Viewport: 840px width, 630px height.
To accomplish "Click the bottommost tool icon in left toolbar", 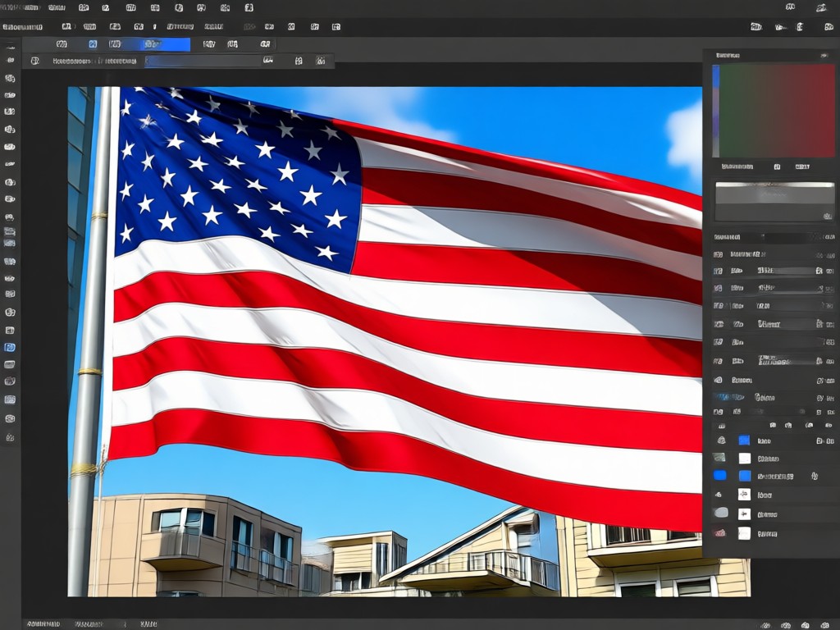I will 10,437.
